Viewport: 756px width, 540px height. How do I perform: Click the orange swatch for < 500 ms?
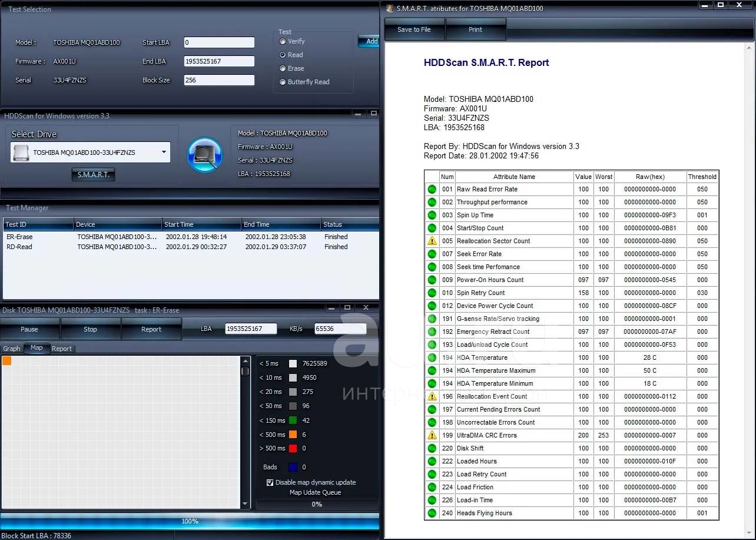point(293,435)
